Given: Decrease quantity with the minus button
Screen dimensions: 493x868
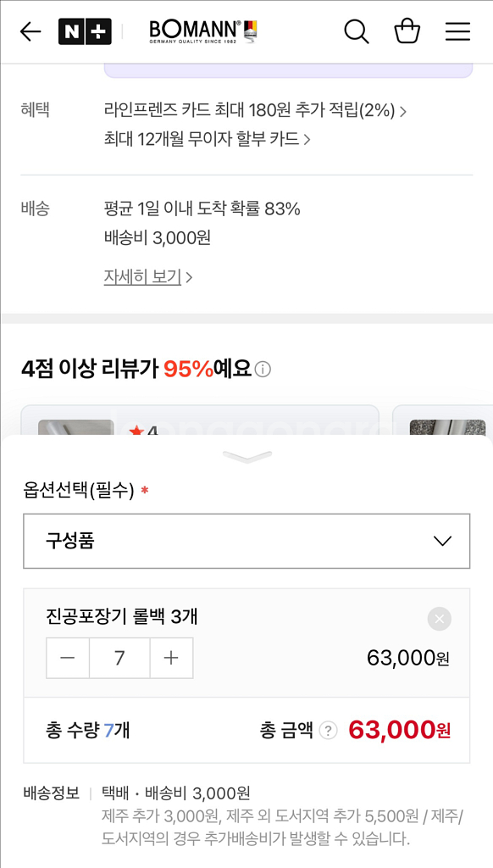Looking at the screenshot, I should (x=68, y=658).
